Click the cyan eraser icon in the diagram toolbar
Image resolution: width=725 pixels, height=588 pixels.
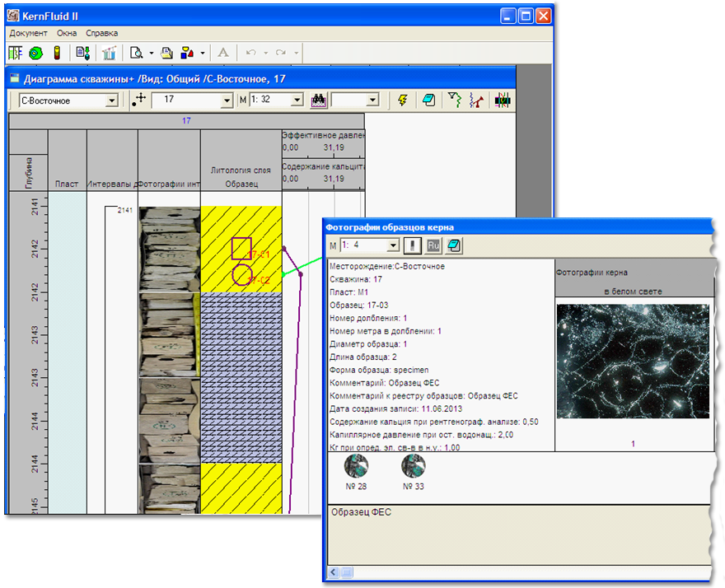[x=428, y=100]
